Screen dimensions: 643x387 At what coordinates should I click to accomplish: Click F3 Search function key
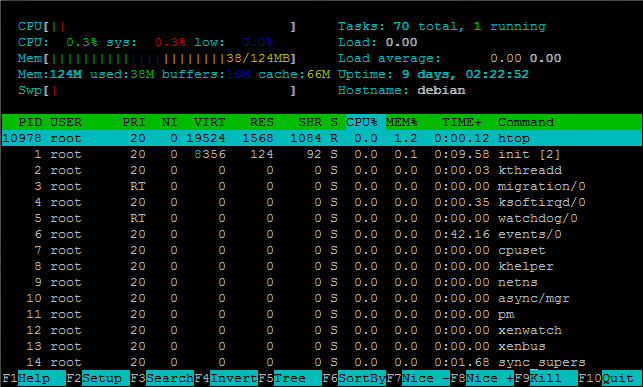coord(162,378)
